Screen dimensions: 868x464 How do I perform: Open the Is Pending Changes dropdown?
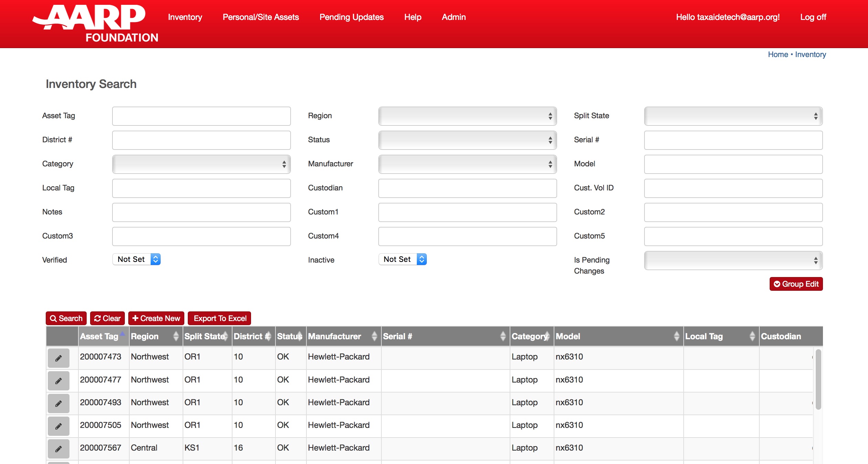click(733, 261)
